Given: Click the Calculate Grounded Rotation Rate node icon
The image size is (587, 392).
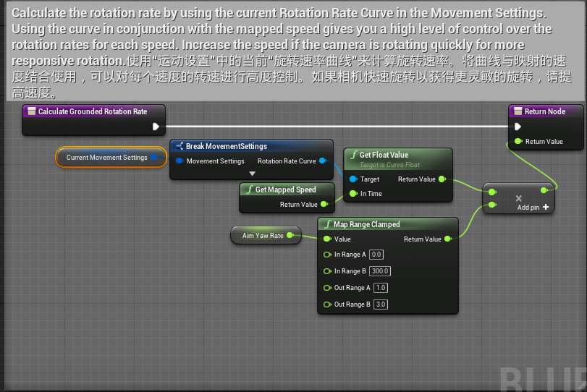Looking at the screenshot, I should pos(30,111).
